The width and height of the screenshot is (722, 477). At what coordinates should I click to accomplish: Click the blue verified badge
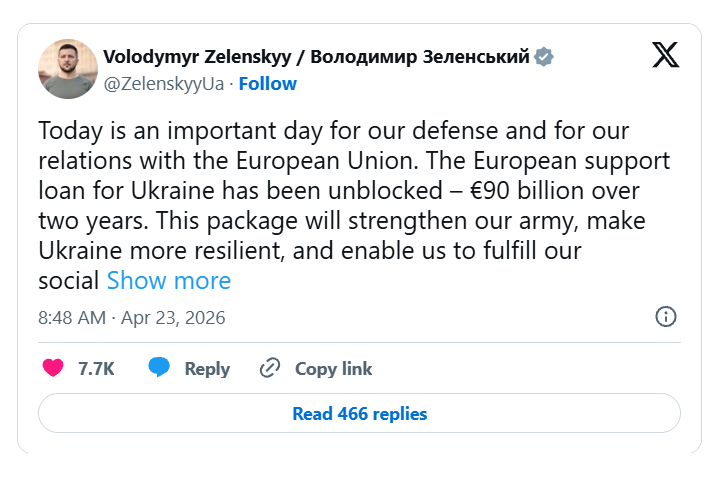pos(543,57)
